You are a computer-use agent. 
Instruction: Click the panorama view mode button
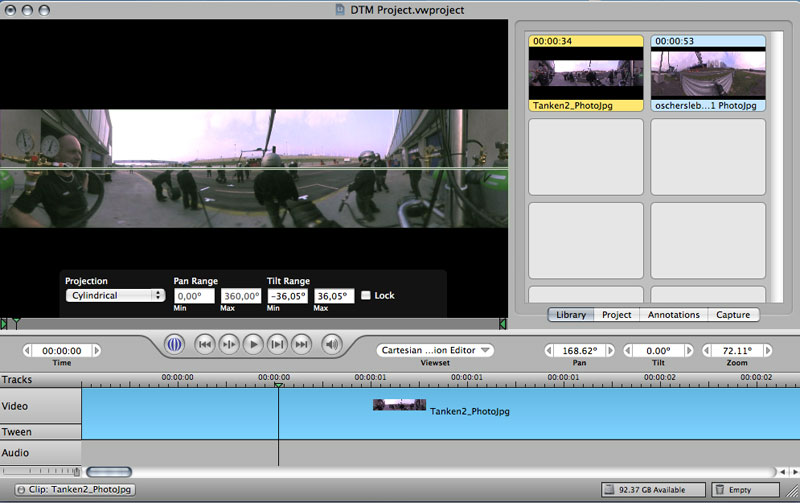[174, 345]
